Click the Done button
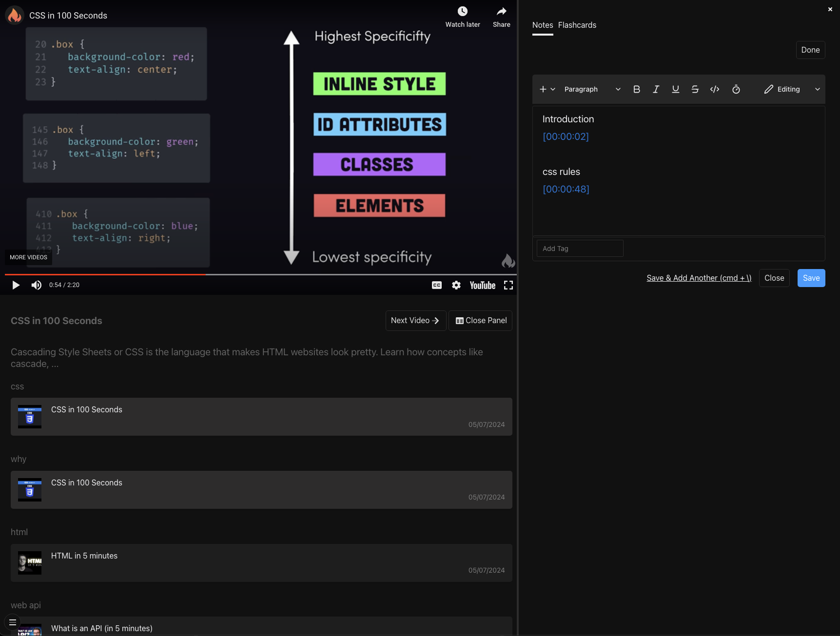 (810, 50)
